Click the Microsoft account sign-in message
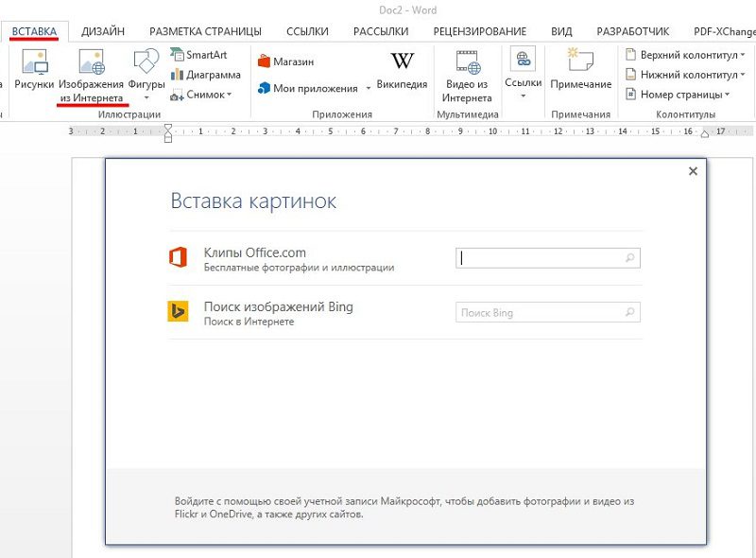The image size is (756, 558). click(404, 508)
